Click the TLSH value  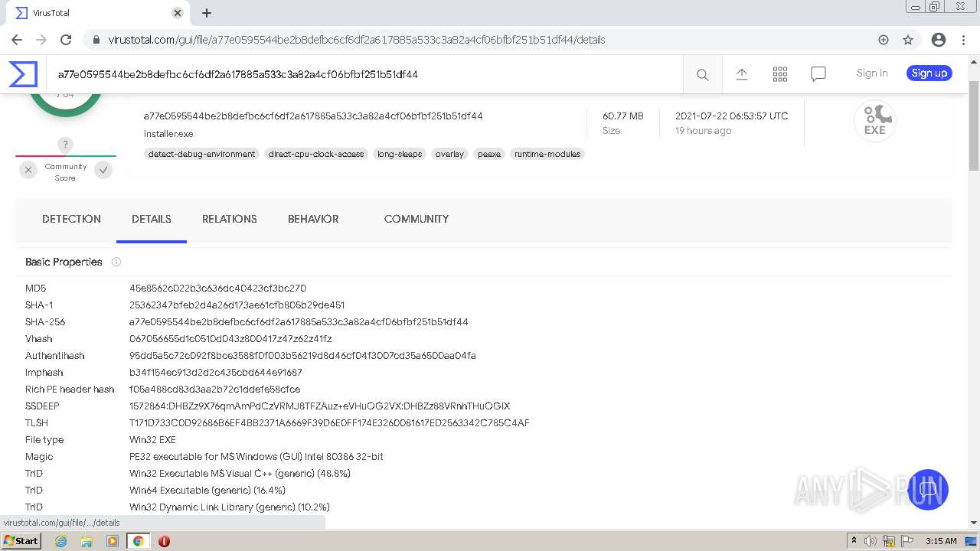tap(329, 423)
